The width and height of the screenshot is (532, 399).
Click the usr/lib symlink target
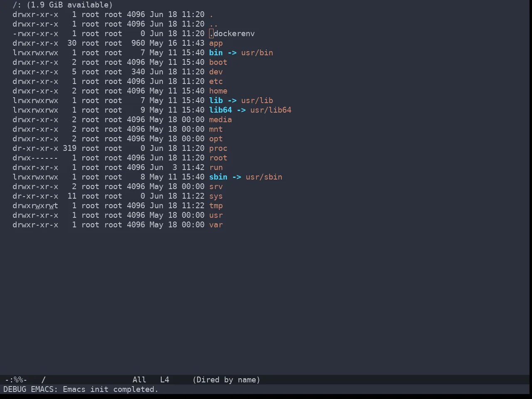257,101
